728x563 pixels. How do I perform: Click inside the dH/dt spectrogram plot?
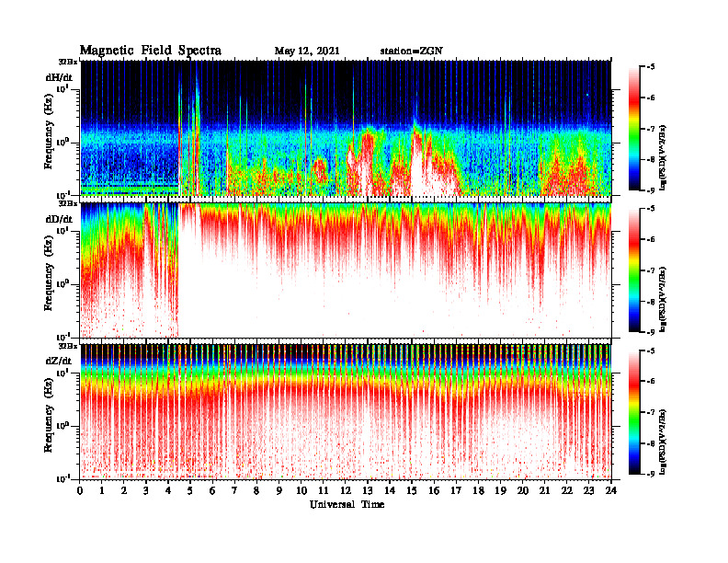pyautogui.click(x=346, y=128)
